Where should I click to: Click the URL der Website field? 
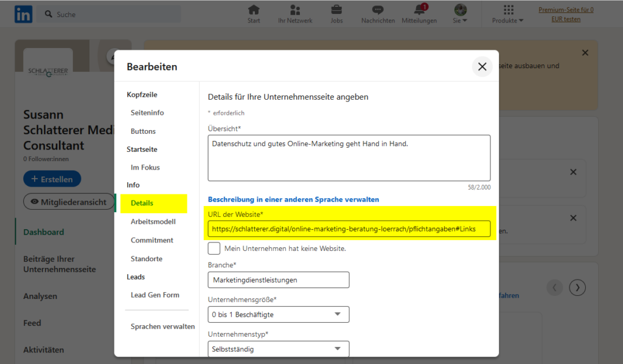point(349,228)
